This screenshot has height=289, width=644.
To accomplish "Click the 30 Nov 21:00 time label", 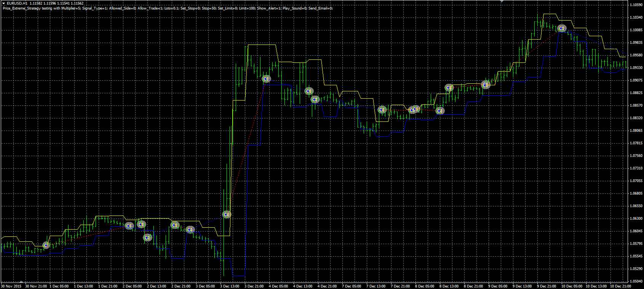I will click(36, 286).
